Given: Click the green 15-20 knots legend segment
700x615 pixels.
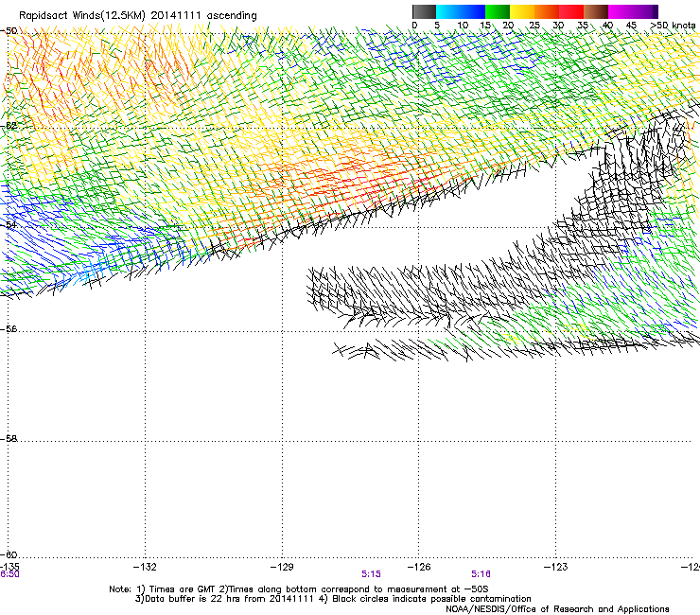Looking at the screenshot, I should pos(498,11).
